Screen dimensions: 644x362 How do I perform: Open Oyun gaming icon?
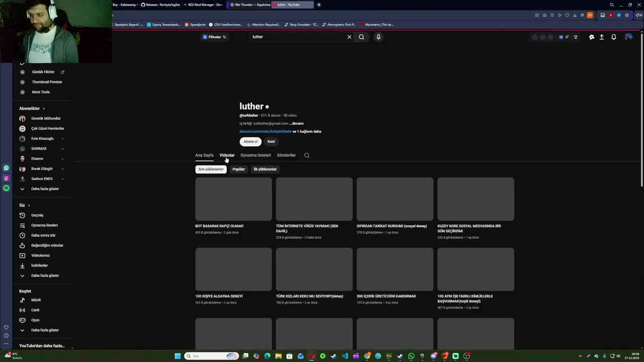coord(22,320)
